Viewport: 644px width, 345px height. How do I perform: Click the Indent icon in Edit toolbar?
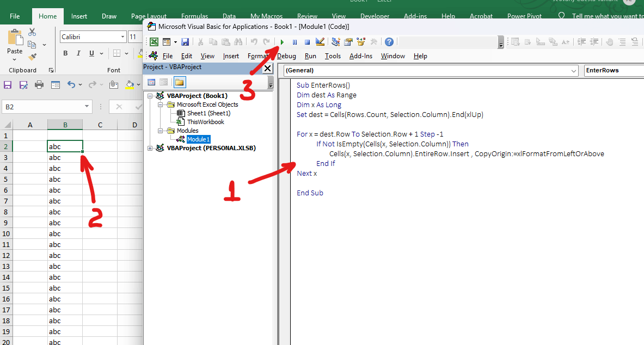pos(581,41)
